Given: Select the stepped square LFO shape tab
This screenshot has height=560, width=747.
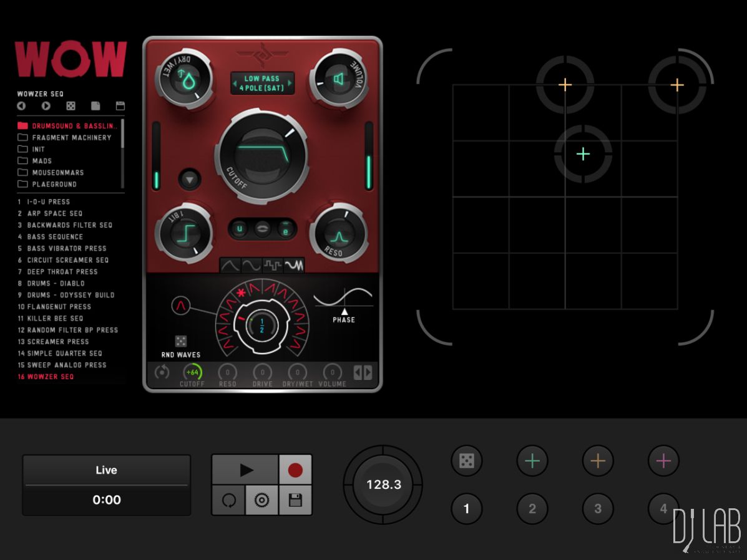Looking at the screenshot, I should (273, 266).
